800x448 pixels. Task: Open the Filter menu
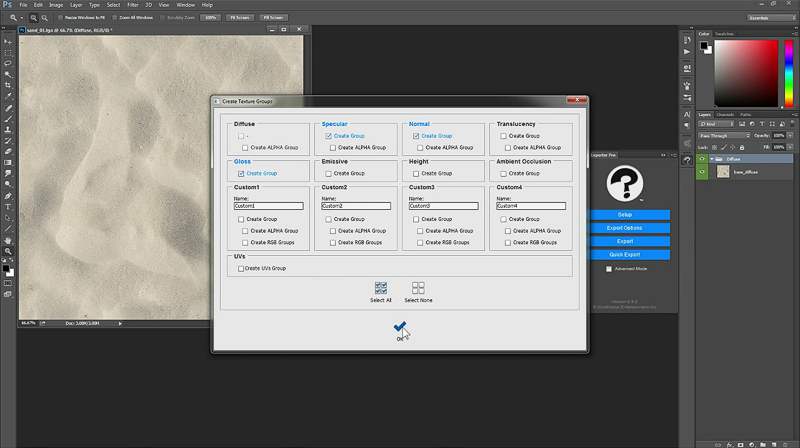pos(132,5)
